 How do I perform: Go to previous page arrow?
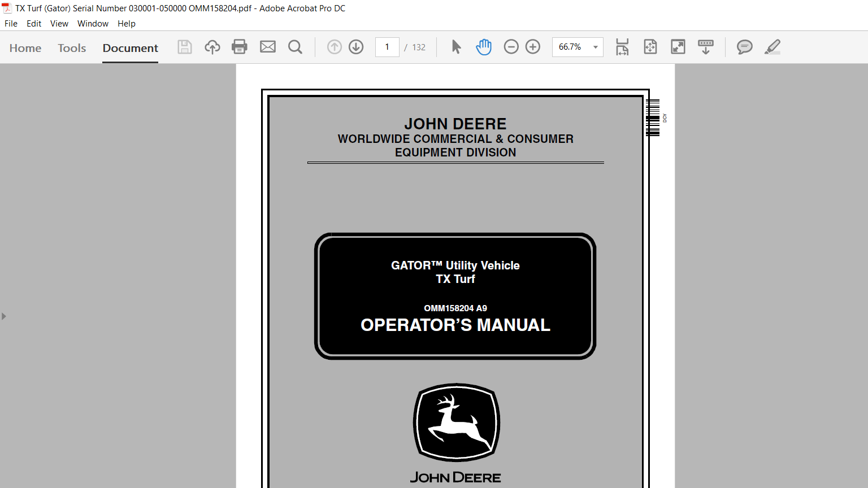tap(335, 47)
